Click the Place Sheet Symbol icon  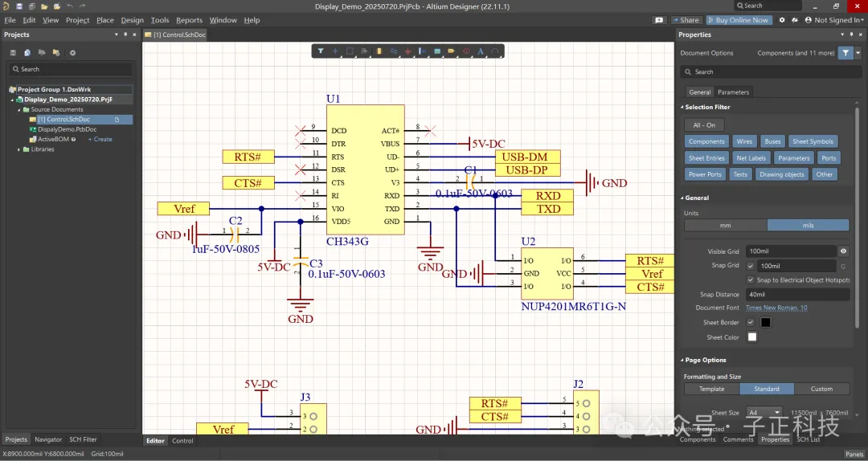tap(437, 51)
